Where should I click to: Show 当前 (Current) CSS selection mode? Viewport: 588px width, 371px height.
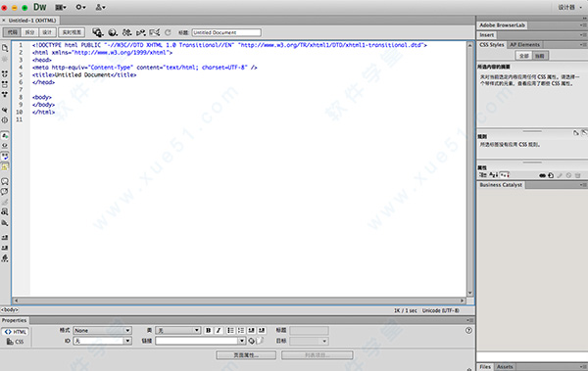click(540, 56)
